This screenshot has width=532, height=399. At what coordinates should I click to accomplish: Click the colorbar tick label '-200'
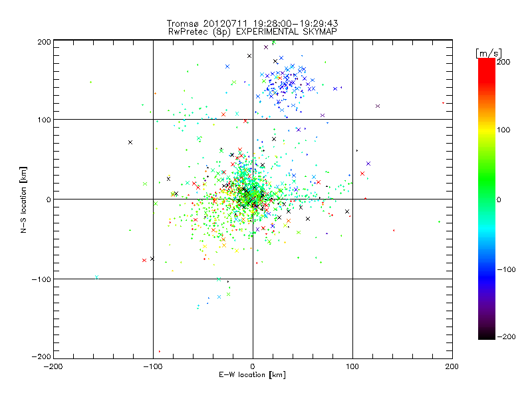click(x=506, y=336)
